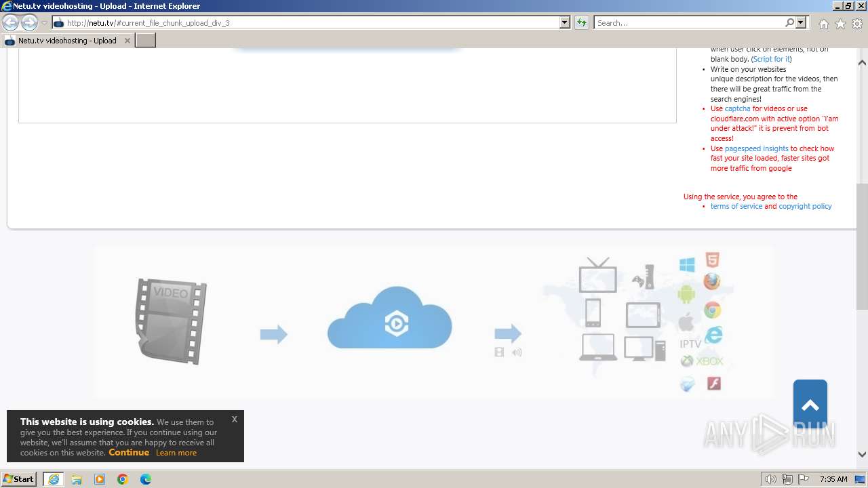868x488 pixels.
Task: Open the recent pages dropdown arrow
Action: pos(44,23)
